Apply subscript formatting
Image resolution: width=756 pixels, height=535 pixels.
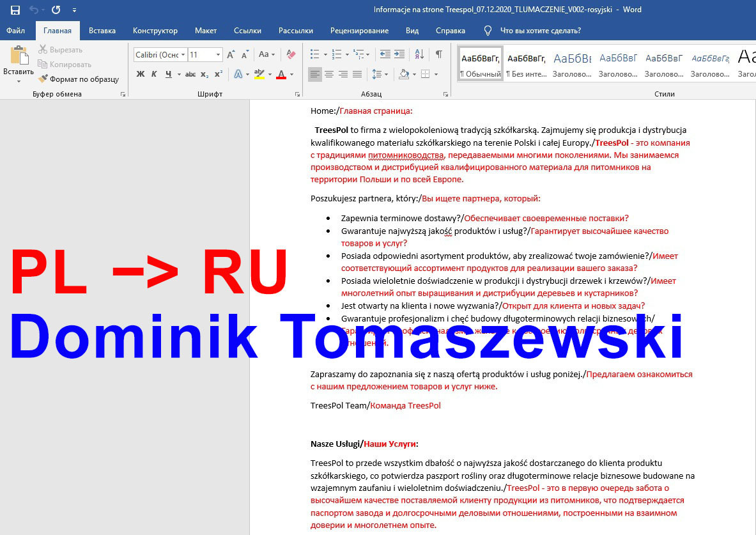204,74
